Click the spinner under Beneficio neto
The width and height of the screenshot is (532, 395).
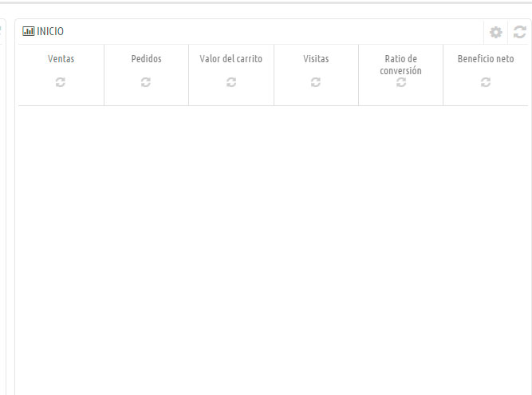(x=486, y=82)
